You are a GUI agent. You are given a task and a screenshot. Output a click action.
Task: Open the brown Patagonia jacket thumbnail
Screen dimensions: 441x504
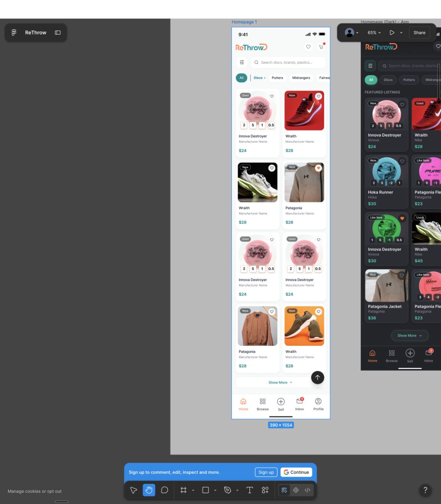click(258, 326)
